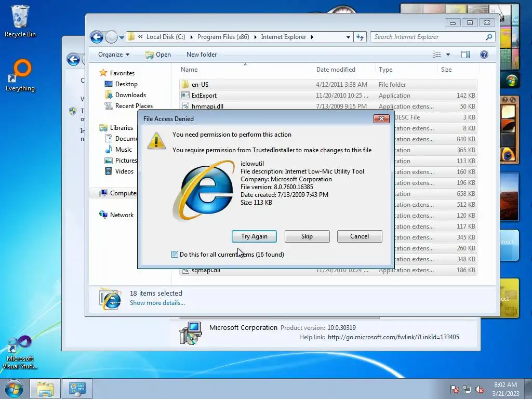Click Show more details link
532x399 pixels.
[x=157, y=303]
